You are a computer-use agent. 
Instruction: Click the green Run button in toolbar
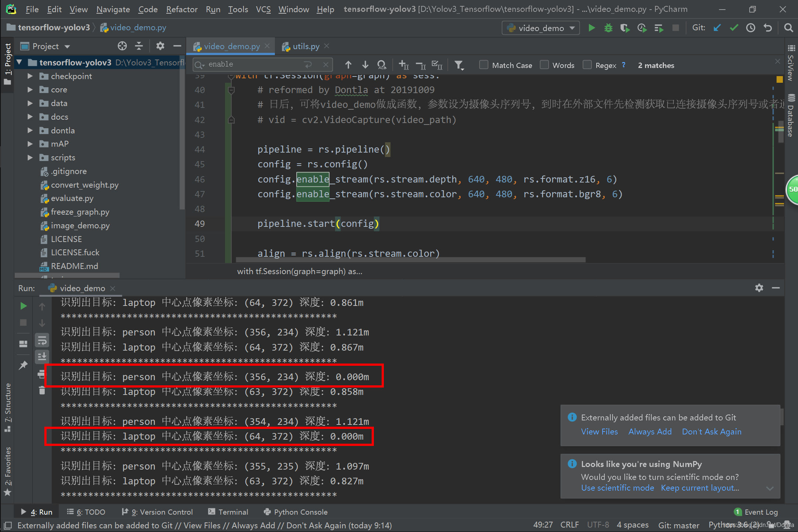[591, 28]
